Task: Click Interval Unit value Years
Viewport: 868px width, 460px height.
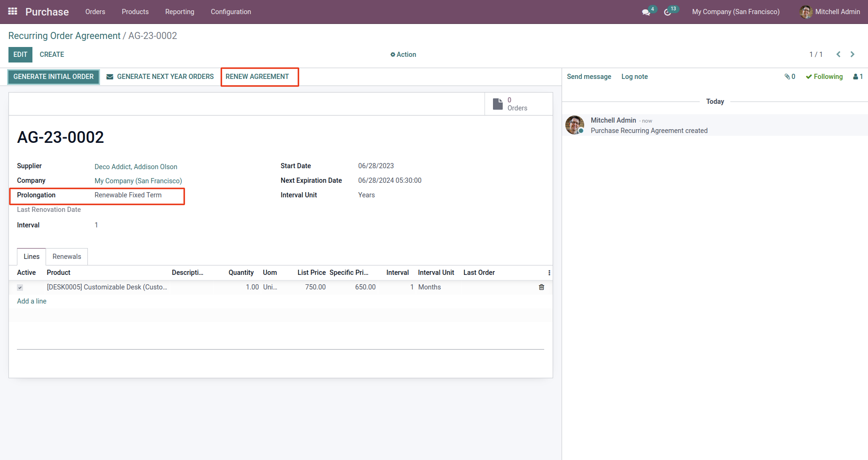Action: pos(367,195)
